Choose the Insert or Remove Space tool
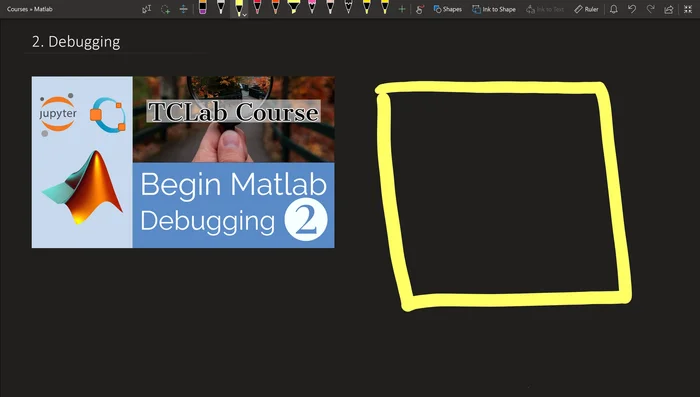 pos(183,9)
